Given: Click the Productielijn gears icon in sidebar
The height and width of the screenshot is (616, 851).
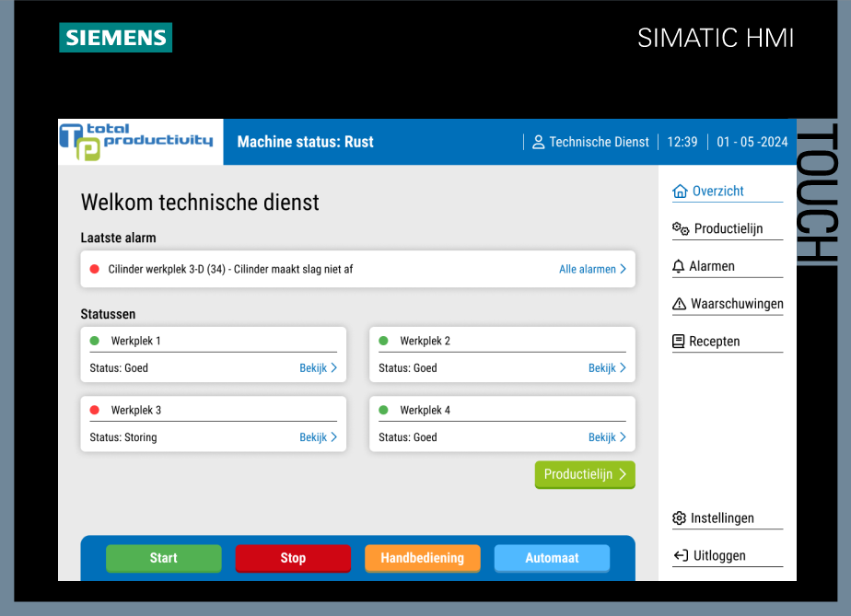Looking at the screenshot, I should click(681, 229).
